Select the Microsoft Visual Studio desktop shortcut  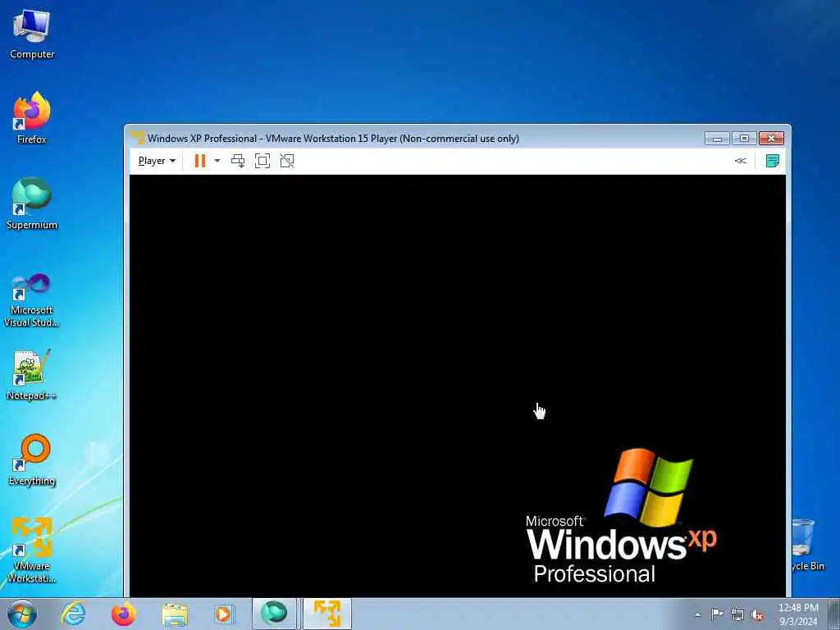pos(32,300)
